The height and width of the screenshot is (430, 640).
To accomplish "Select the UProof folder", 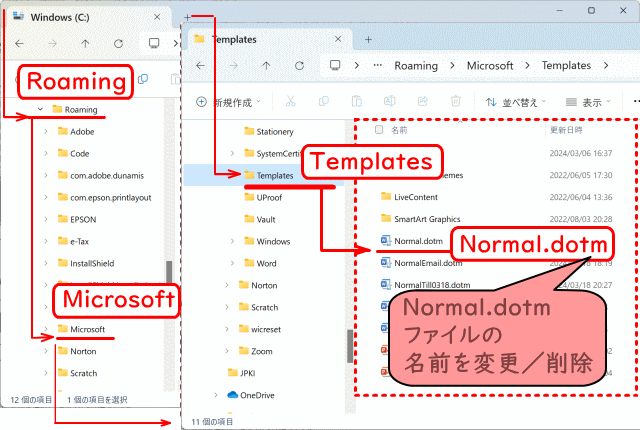I will coord(263,197).
